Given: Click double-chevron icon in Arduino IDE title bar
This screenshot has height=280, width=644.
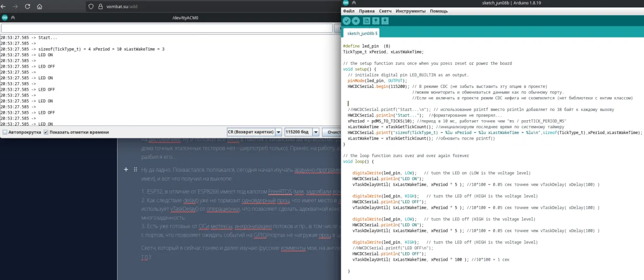Looking at the screenshot, I should pos(354,3).
